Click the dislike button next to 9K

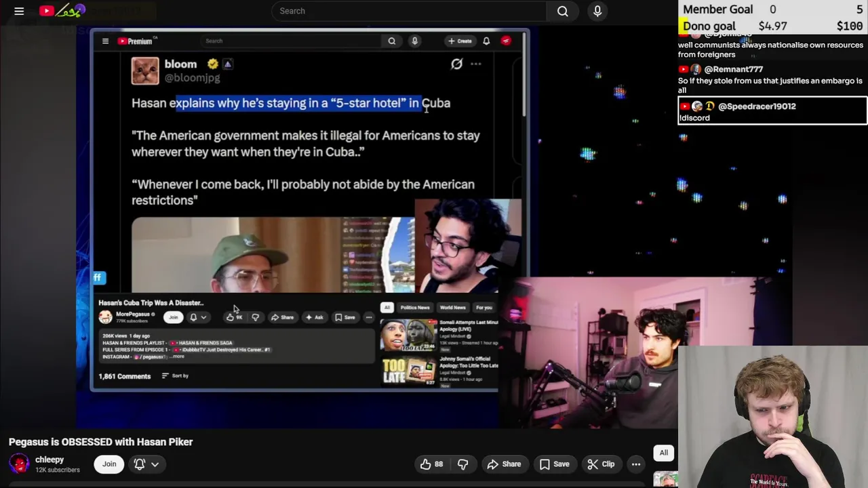(256, 317)
